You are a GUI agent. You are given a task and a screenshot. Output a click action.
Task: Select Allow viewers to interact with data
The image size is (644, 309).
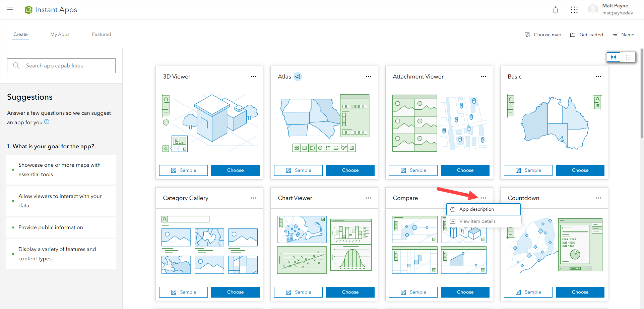point(61,201)
